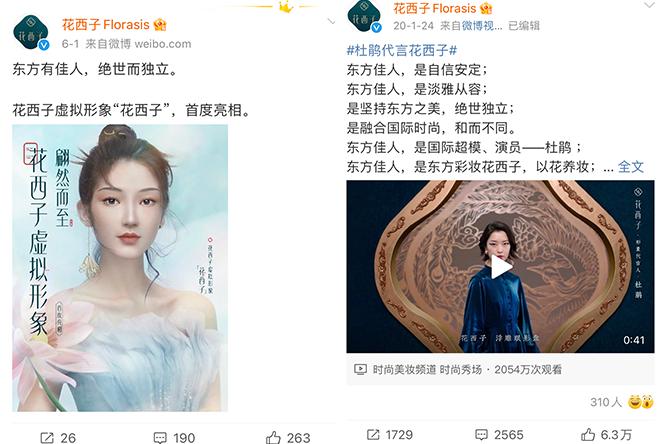
Task: Click left Florasis profile avatar
Action: pos(31,33)
